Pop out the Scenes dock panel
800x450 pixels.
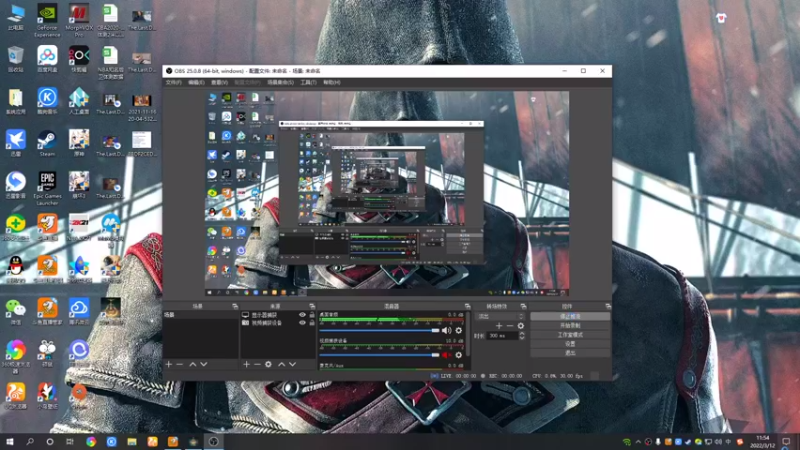click(x=235, y=306)
